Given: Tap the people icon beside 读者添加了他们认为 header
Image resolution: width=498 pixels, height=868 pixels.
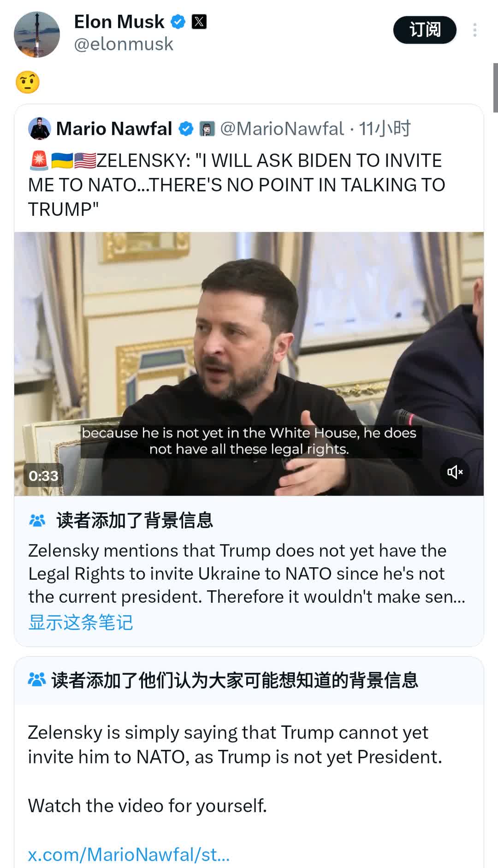Looking at the screenshot, I should 37,680.
